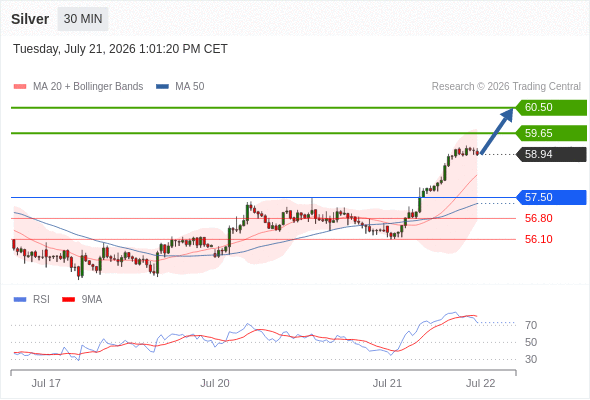Click the 59.65 green resistance label

pos(551,133)
